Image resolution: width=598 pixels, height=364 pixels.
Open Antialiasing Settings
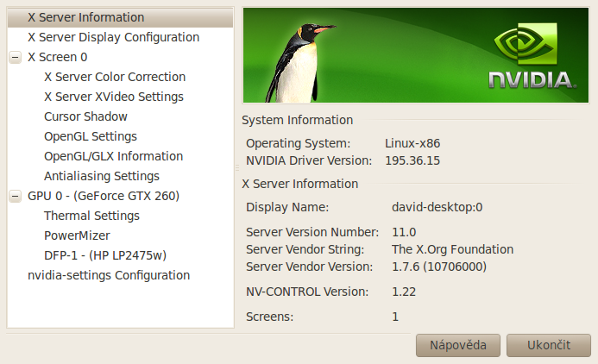point(102,176)
